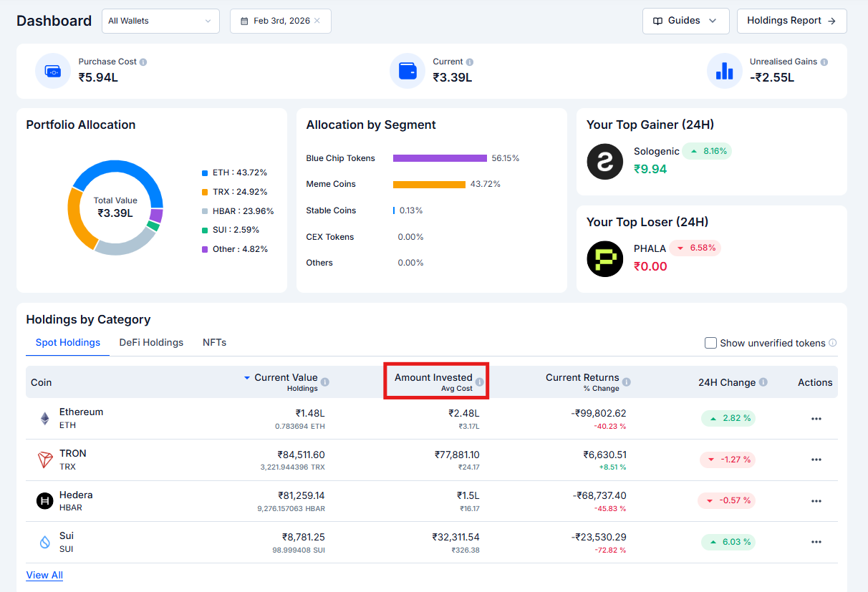
Task: Open the All Wallets dropdown
Action: 160,21
